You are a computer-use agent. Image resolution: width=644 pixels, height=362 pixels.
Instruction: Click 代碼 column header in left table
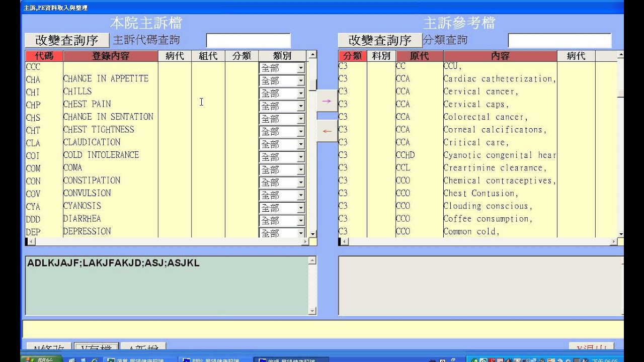pyautogui.click(x=44, y=56)
